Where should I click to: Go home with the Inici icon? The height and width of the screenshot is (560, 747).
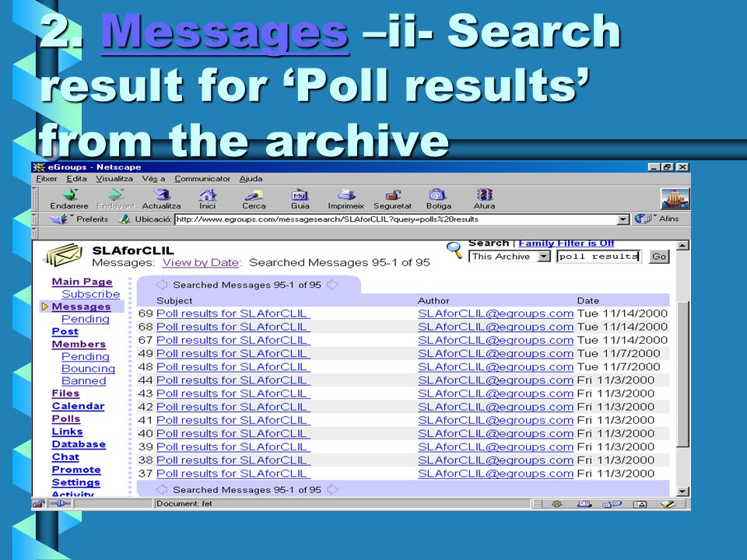[208, 194]
